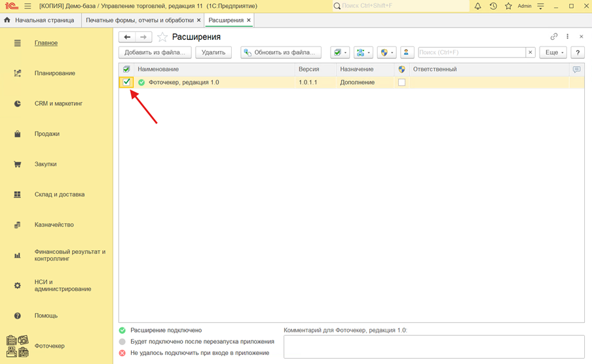Uncheck the Фоточекер extension checkbox
The height and width of the screenshot is (364, 592).
pyautogui.click(x=126, y=82)
